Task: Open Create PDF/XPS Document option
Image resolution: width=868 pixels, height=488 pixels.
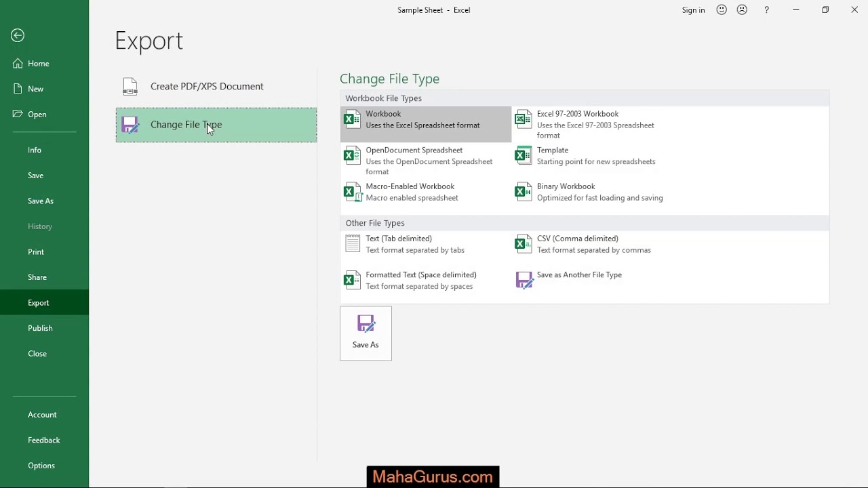Action: coord(207,87)
